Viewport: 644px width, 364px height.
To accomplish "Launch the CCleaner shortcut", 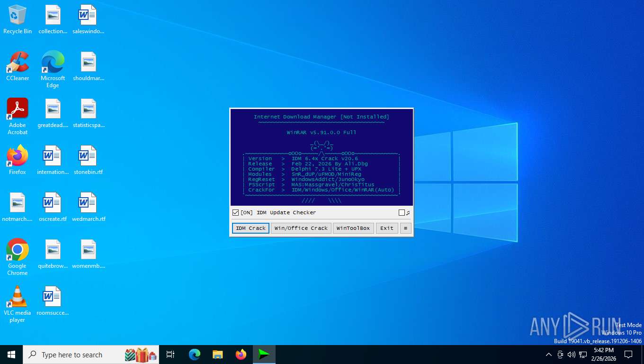I will tap(18, 66).
